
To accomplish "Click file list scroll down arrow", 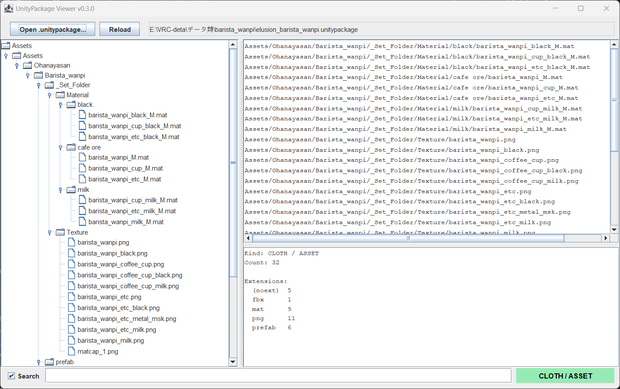I will click(614, 229).
